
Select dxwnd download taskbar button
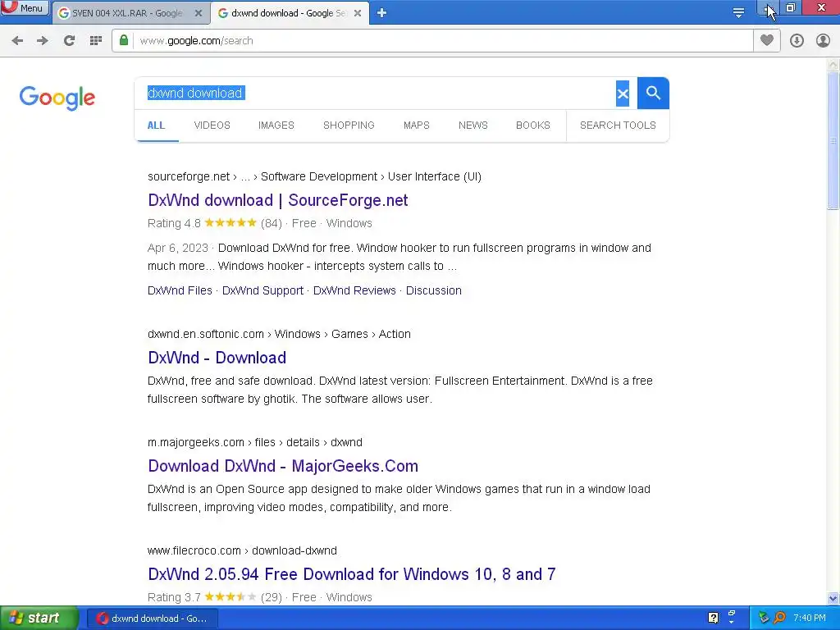click(152, 619)
